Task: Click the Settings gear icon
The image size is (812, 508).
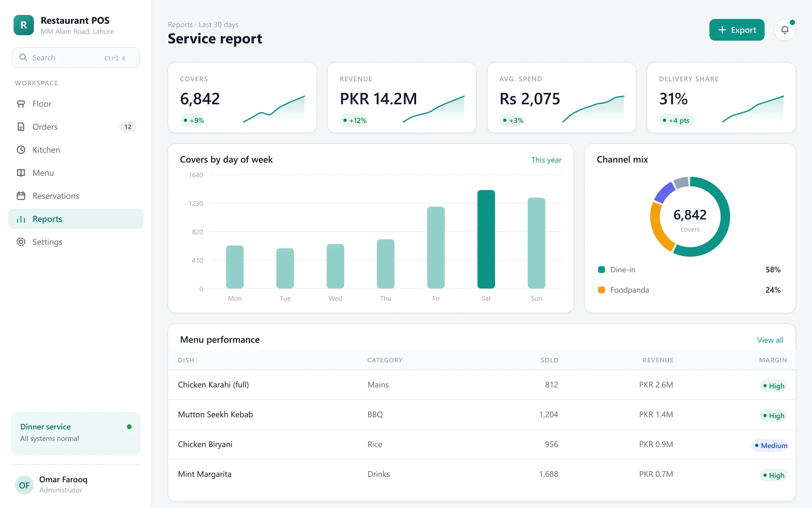Action: [x=21, y=242]
